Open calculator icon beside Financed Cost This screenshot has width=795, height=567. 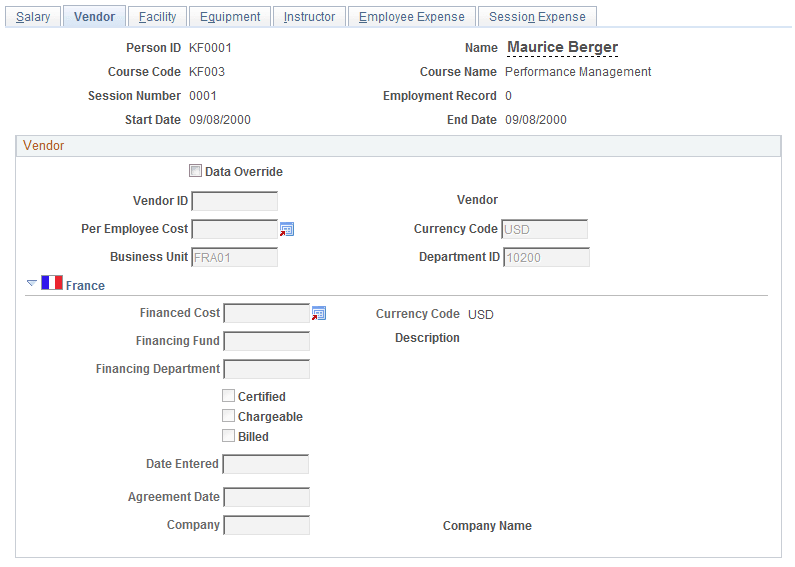(319, 314)
